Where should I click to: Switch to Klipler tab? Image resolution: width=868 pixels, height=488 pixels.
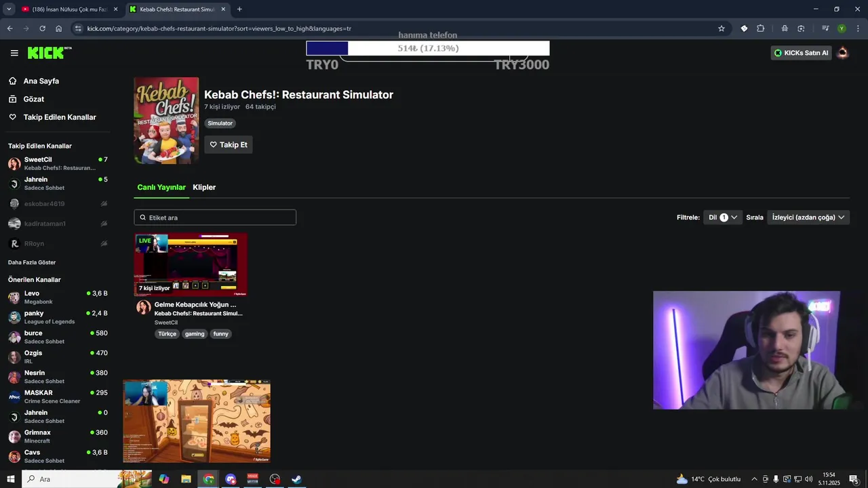click(x=204, y=187)
